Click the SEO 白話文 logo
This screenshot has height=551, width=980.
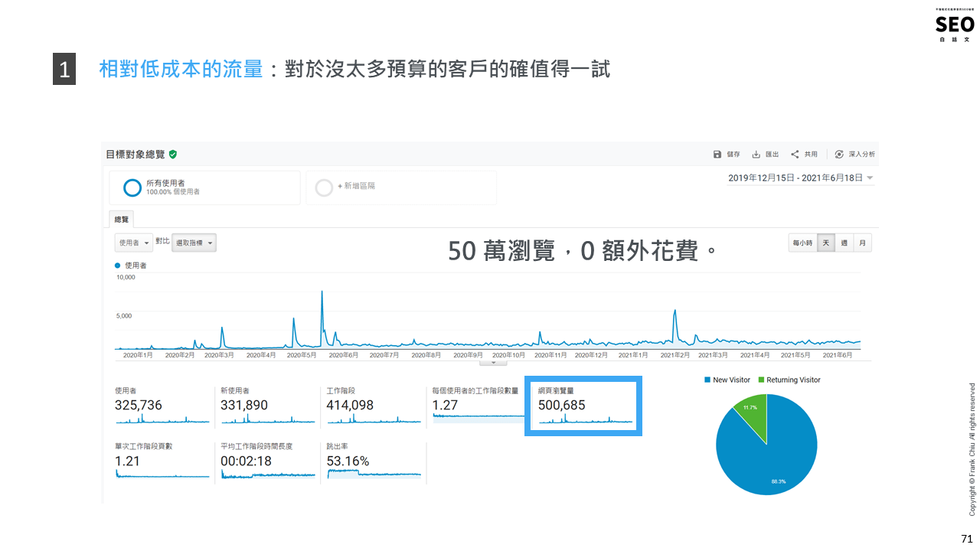955,26
